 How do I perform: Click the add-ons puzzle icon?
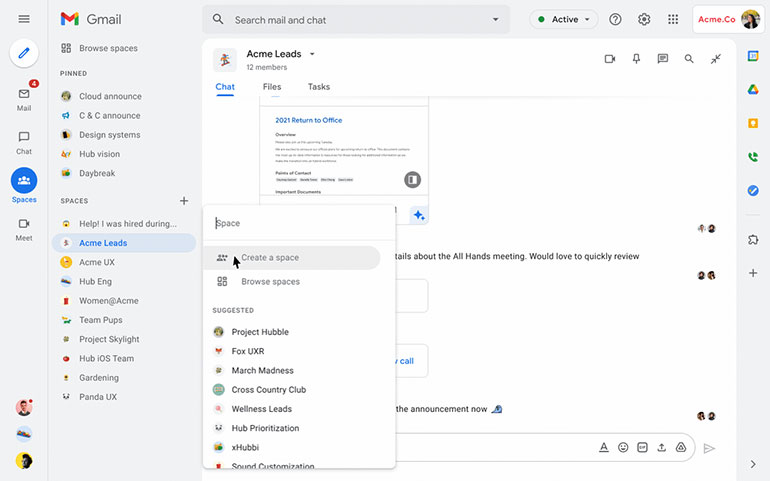pos(753,240)
